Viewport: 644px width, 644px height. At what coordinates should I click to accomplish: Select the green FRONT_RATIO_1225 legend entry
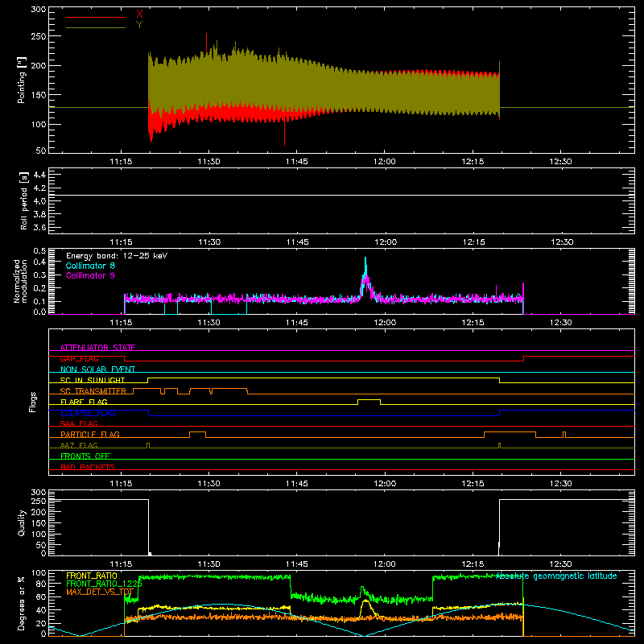pos(104,584)
